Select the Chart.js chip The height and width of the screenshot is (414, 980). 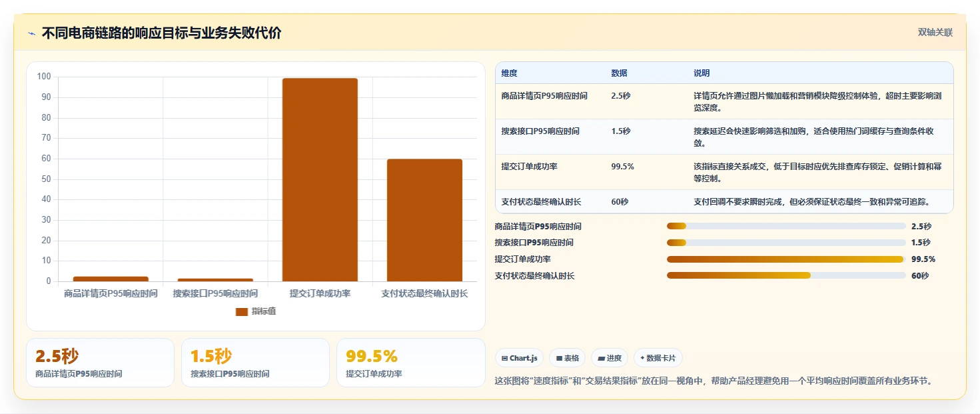click(x=520, y=358)
